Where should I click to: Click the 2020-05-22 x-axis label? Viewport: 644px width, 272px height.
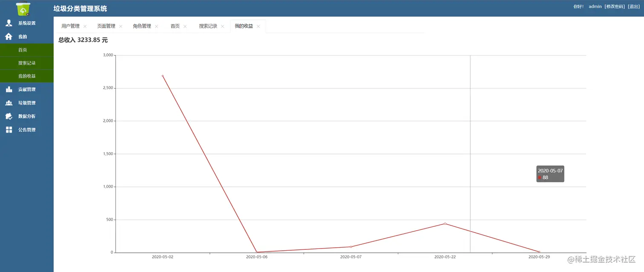tap(445, 257)
